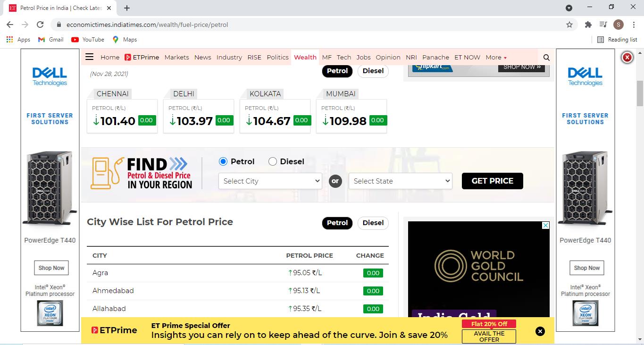Image resolution: width=644 pixels, height=345 pixels.
Task: Click the ETPrime logo in navbar
Action: pos(142,57)
